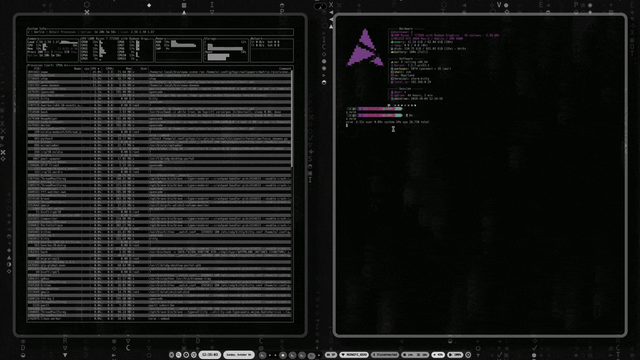
Task: Click the Hardware section header in terminal
Action: point(406,29)
